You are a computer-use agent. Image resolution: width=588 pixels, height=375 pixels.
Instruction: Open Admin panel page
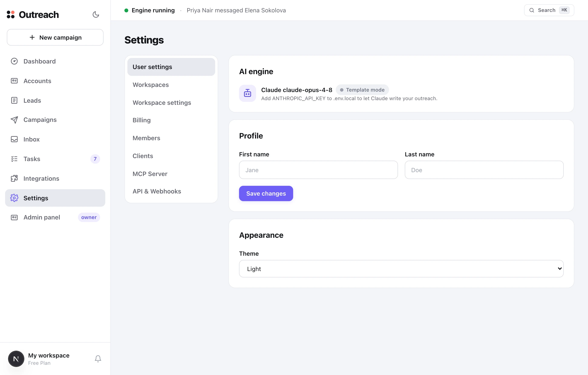pyautogui.click(x=55, y=217)
